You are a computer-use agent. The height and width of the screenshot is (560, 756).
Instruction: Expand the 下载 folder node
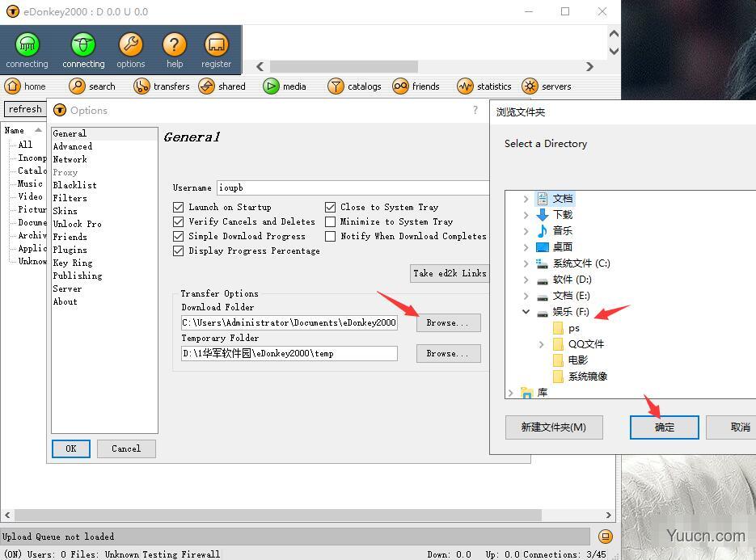coord(526,215)
